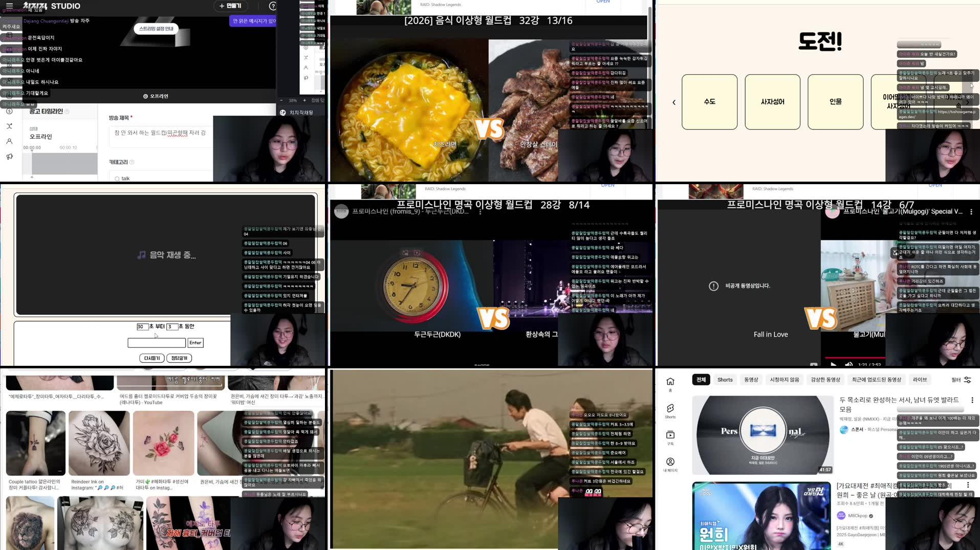The height and width of the screenshot is (550, 980).
Task: Switch to the Shorts tab on YouTube
Action: pyautogui.click(x=725, y=380)
